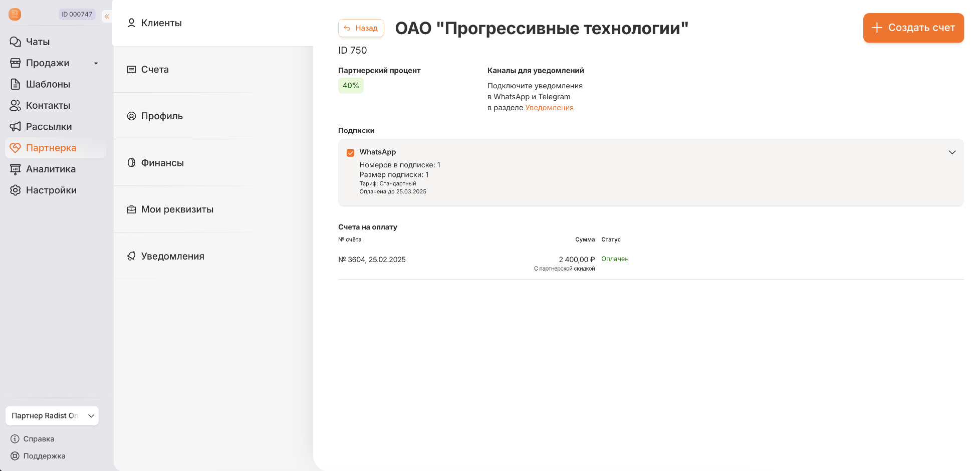This screenshot has height=471, width=980.
Task: Click the Настройки gear icon
Action: tap(16, 190)
